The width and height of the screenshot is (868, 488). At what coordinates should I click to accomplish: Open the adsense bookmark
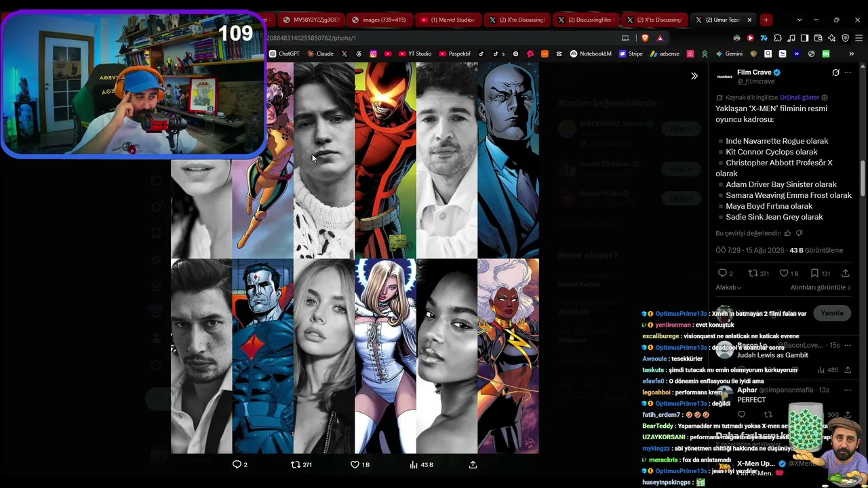[x=665, y=54]
